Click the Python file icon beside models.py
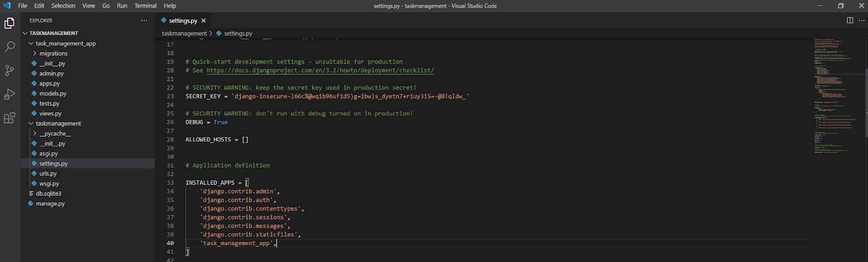Screen dimensions: 868x262 coord(34,93)
